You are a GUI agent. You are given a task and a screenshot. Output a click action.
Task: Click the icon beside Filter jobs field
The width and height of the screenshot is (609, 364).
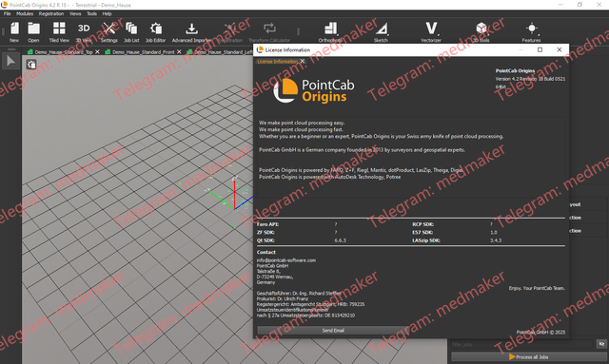click(x=601, y=344)
